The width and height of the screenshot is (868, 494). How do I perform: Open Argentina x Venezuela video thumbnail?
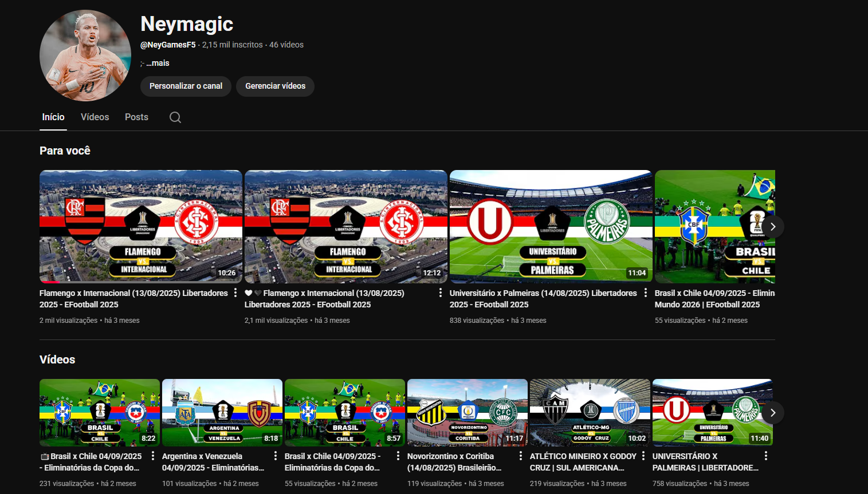[x=222, y=412]
